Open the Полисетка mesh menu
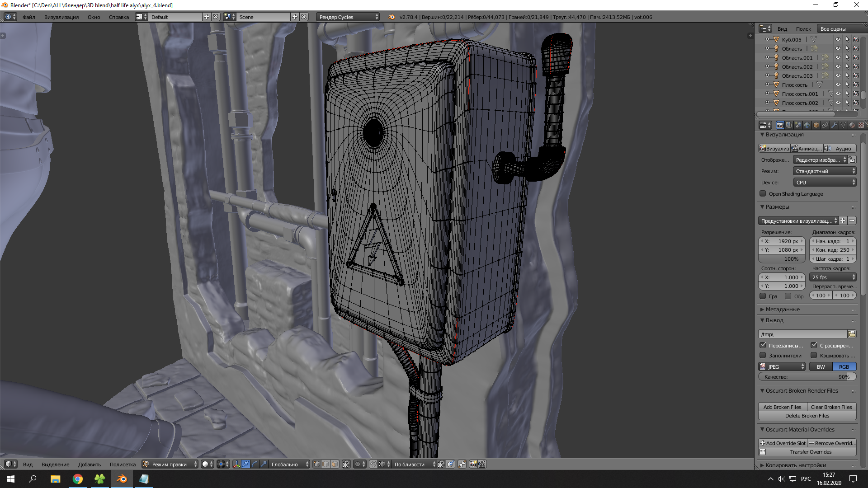Viewport: 868px width, 488px height. (123, 464)
